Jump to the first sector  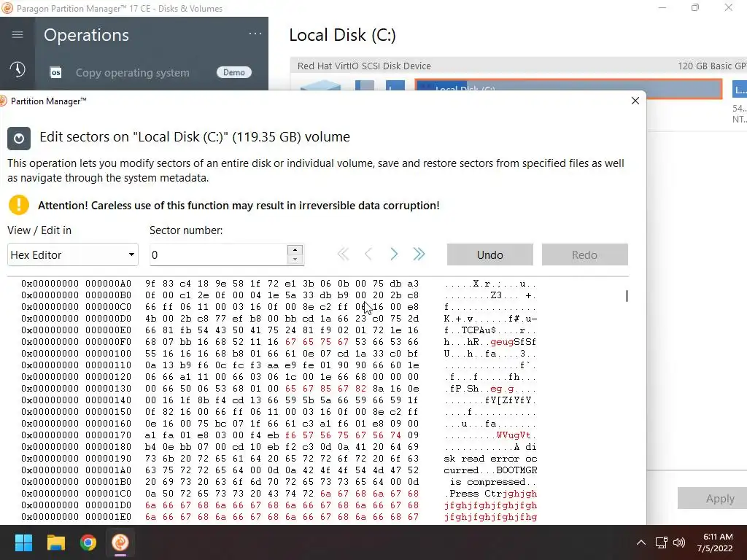[343, 254]
